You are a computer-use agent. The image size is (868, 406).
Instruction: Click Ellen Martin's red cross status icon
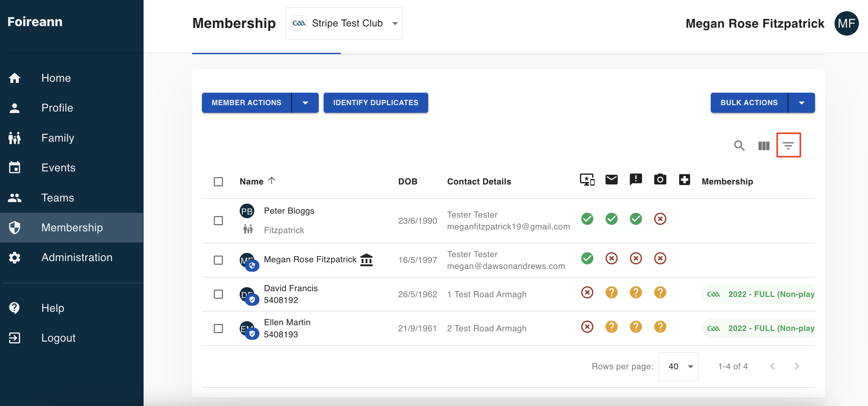tap(587, 327)
